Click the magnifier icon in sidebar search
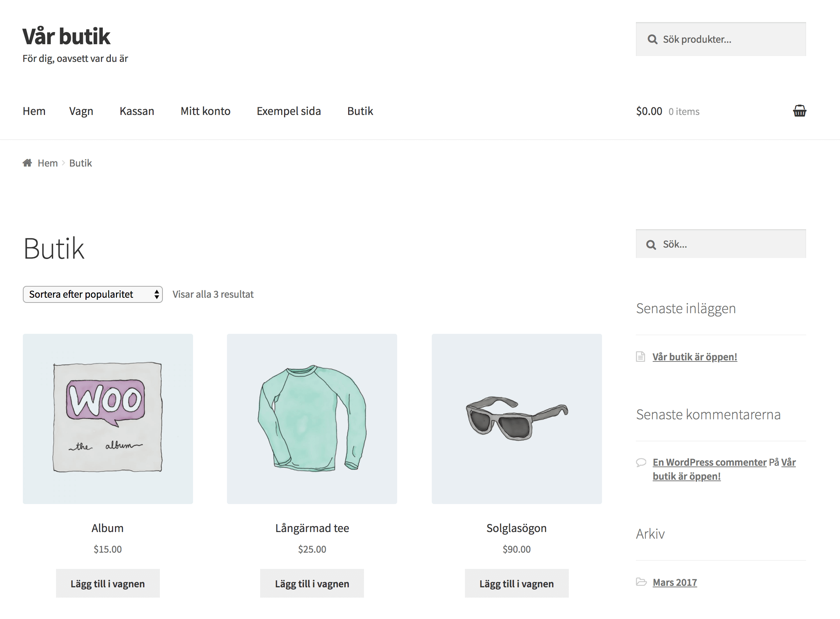 click(x=651, y=244)
